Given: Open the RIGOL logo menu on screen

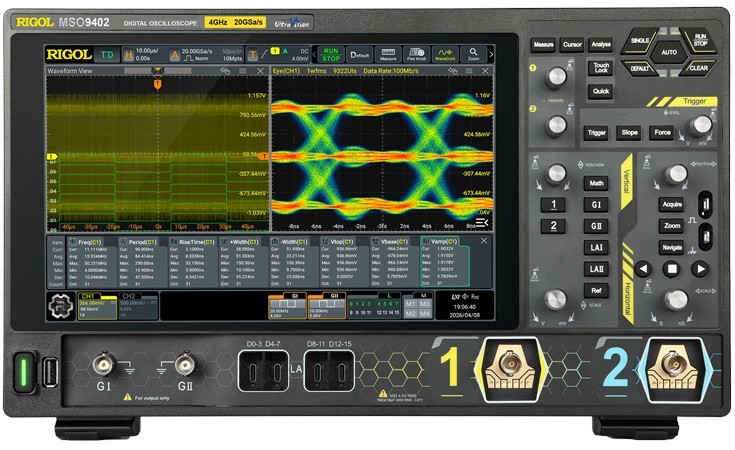Looking at the screenshot, I should pos(69,54).
